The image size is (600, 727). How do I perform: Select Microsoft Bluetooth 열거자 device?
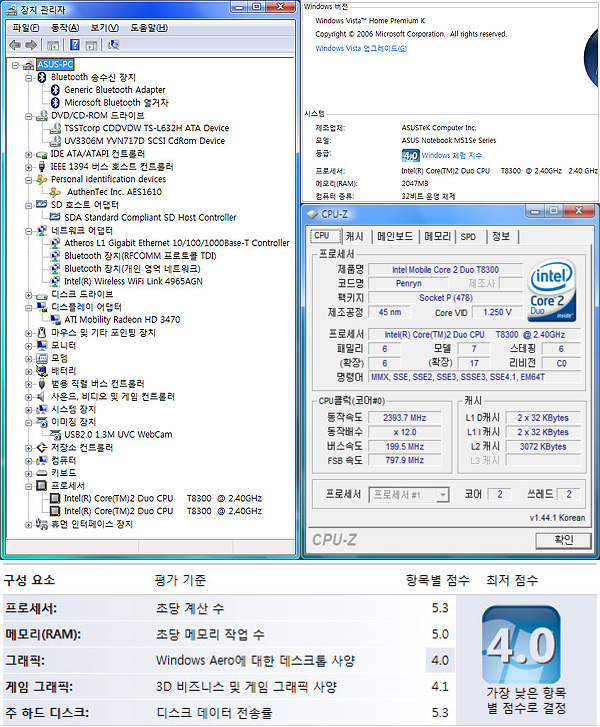pos(116,102)
